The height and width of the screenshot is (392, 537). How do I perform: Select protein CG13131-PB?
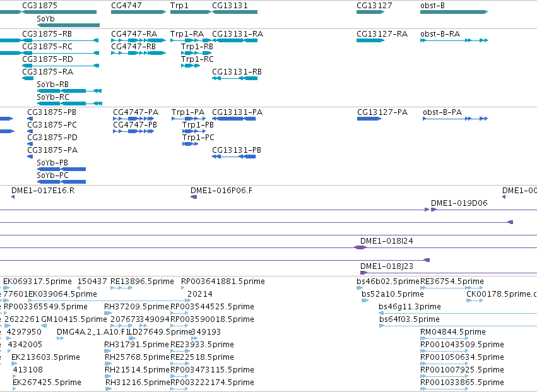click(234, 157)
